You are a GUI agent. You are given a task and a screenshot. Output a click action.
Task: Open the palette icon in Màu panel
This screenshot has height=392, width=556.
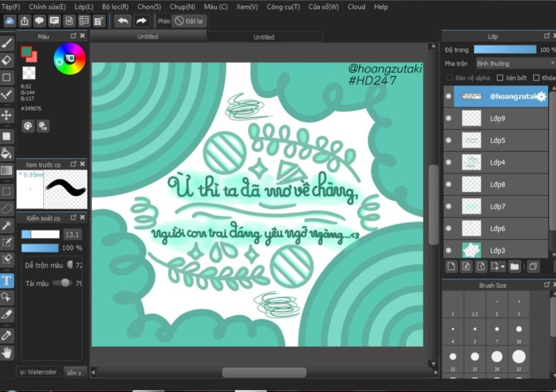28,126
